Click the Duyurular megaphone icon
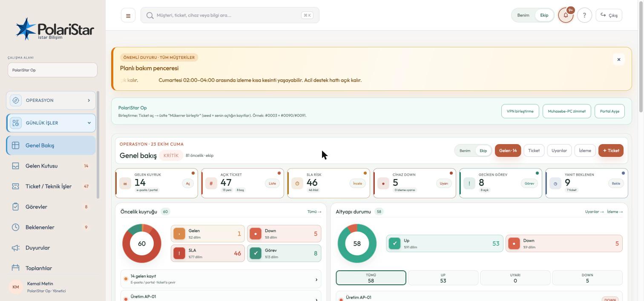This screenshot has height=301, width=644. click(16, 248)
